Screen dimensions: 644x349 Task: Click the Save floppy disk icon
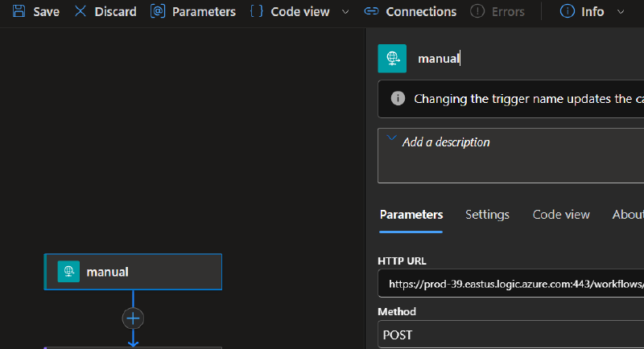click(19, 11)
